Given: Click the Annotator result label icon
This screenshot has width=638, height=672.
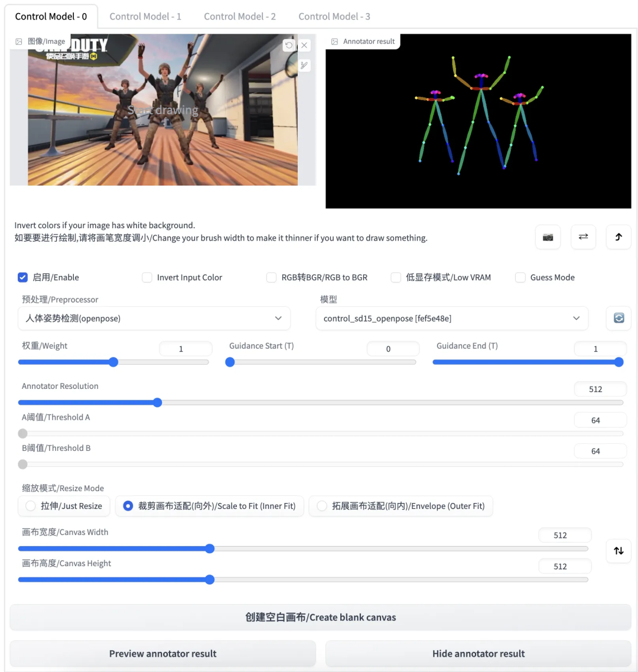Looking at the screenshot, I should pyautogui.click(x=334, y=41).
